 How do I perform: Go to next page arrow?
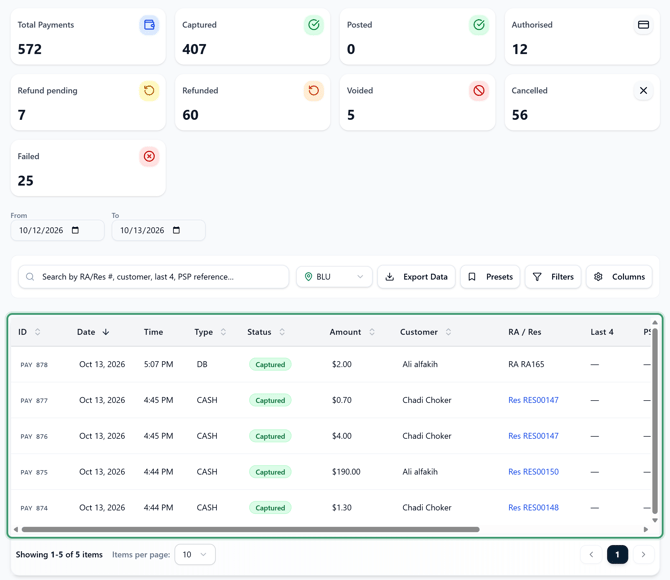644,555
